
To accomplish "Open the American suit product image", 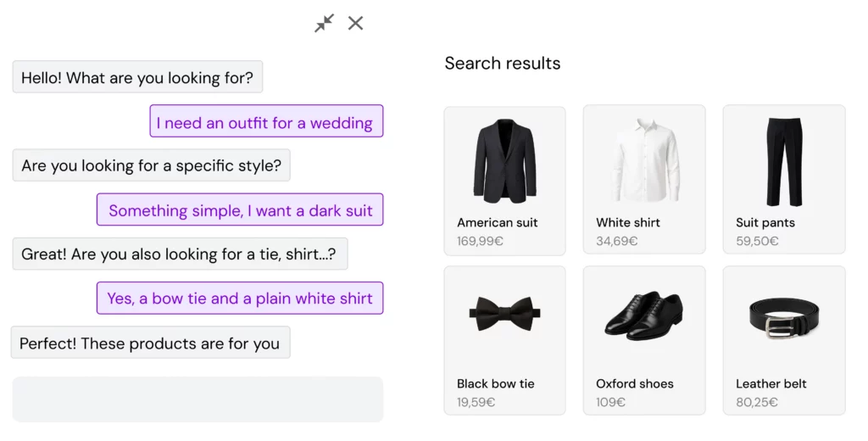I will (x=504, y=159).
